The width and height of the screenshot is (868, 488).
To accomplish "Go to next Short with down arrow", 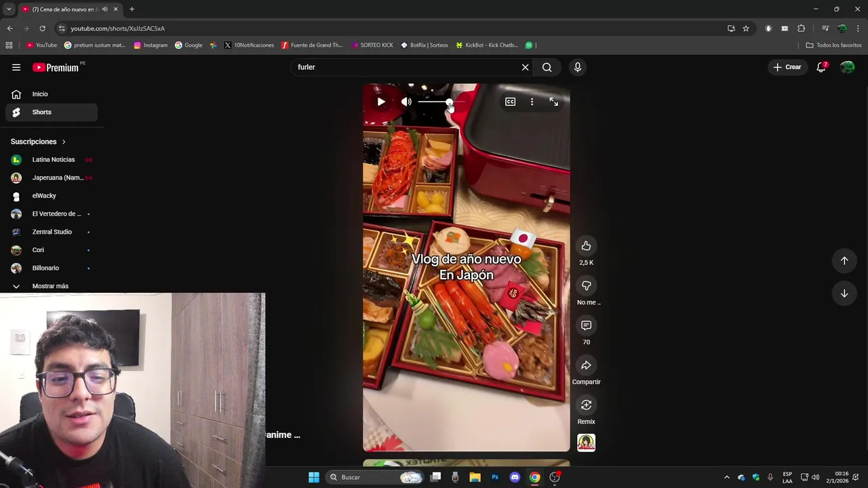I will (844, 293).
